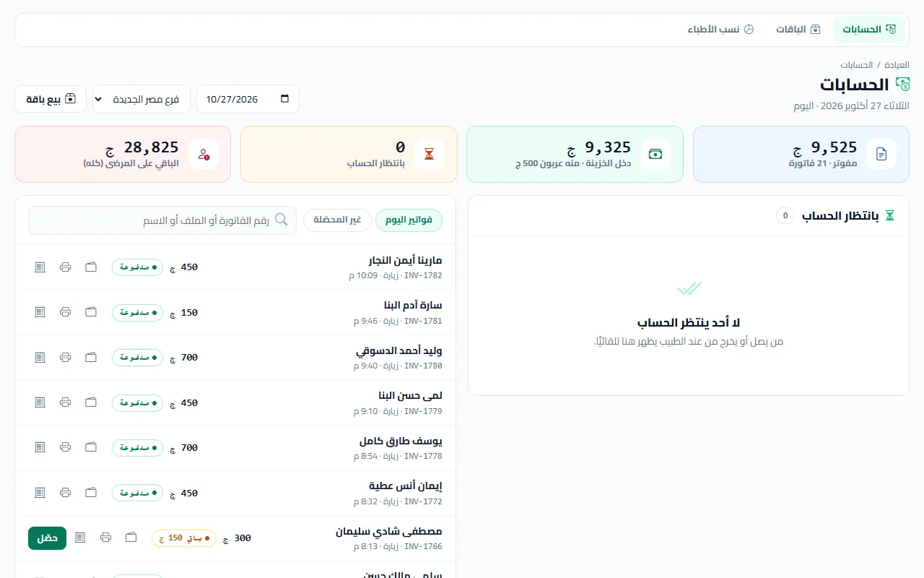924x578 pixels.
Task: Click the باقي 150 ج status badge
Action: [x=184, y=538]
